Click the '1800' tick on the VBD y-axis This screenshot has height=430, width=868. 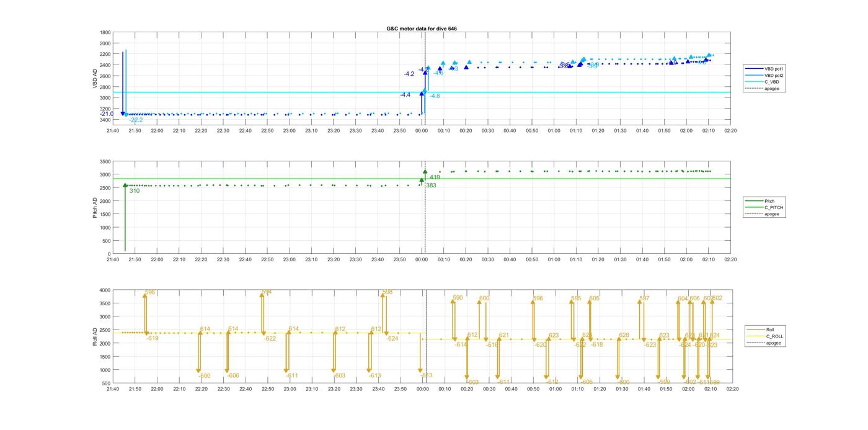[105, 32]
